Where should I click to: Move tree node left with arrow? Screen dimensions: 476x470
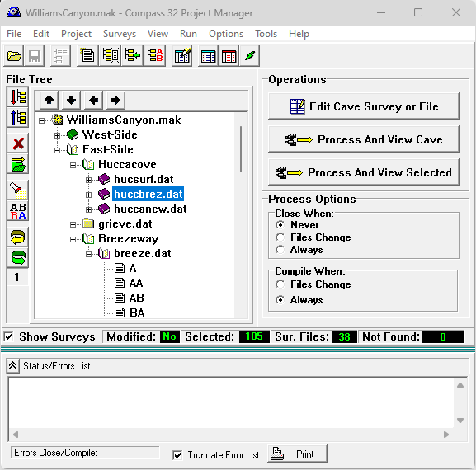coord(93,100)
